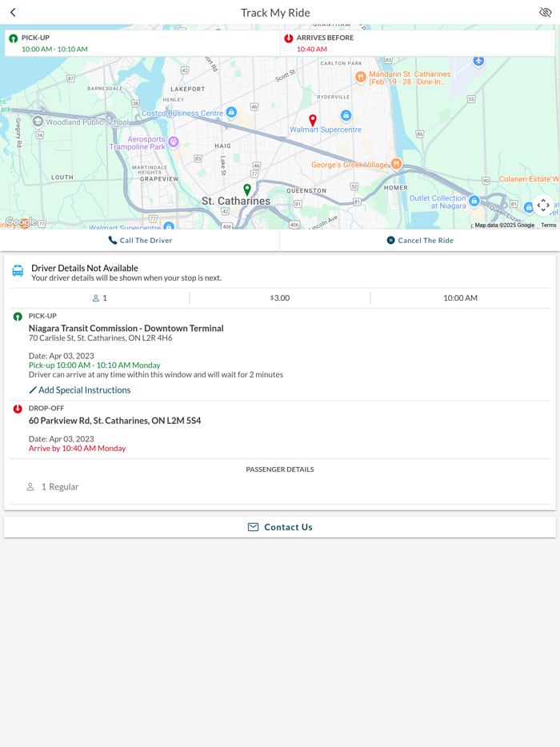The height and width of the screenshot is (747, 560).
Task: Click the passenger count person icon
Action: 96,298
